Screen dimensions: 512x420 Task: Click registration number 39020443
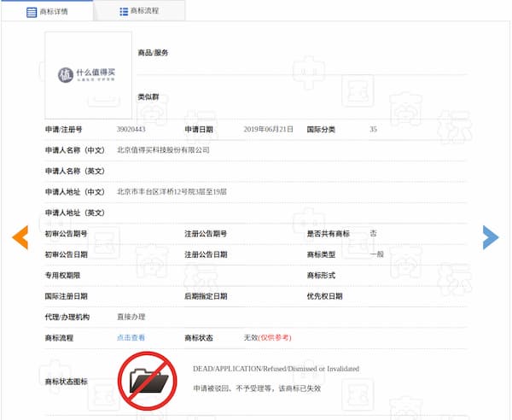[x=131, y=130]
